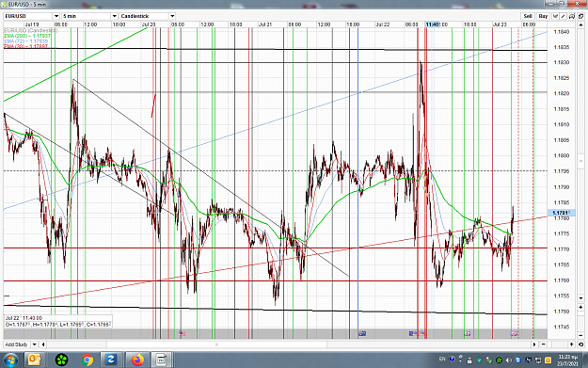Open the 5 min timeframe dropdown
Screen dimensions: 588x368
tap(115, 16)
